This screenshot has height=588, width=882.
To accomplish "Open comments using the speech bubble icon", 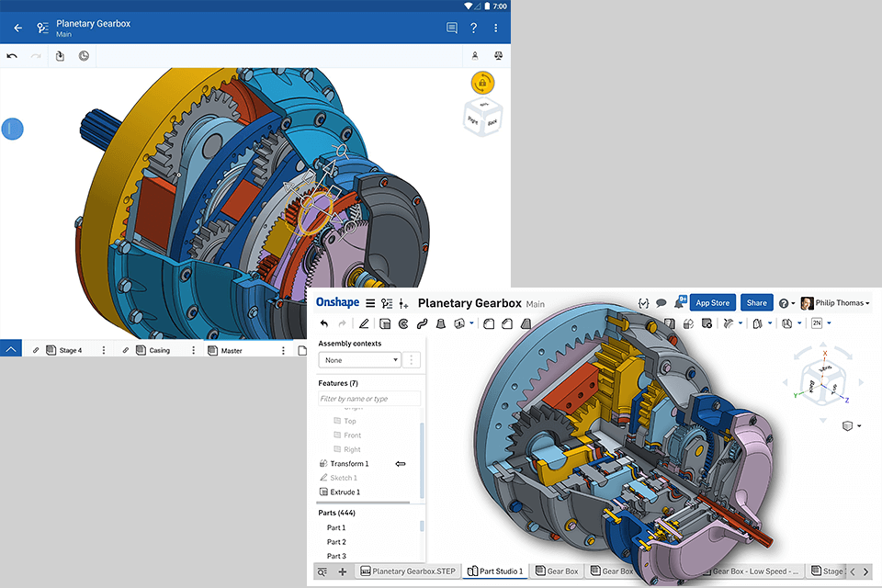I will point(660,303).
